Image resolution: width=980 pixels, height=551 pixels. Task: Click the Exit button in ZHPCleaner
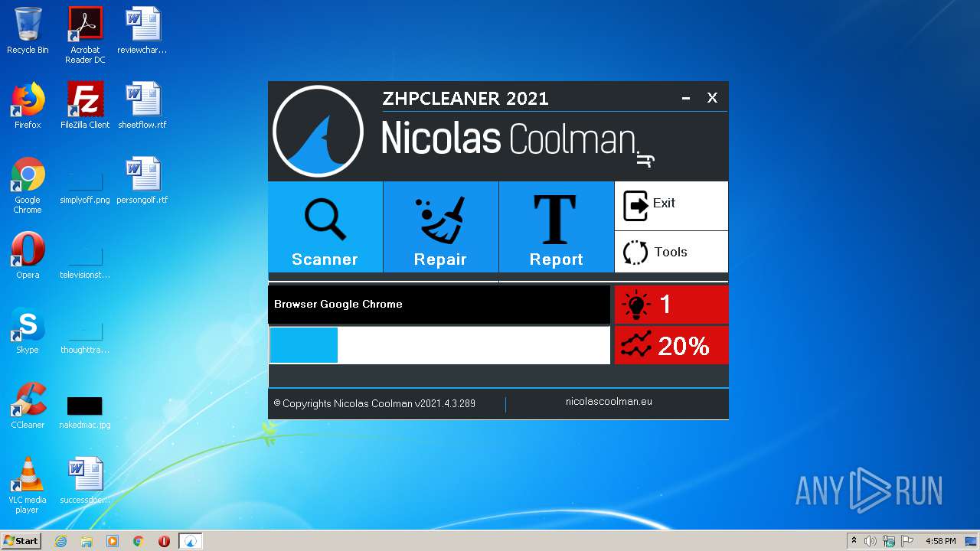(671, 205)
